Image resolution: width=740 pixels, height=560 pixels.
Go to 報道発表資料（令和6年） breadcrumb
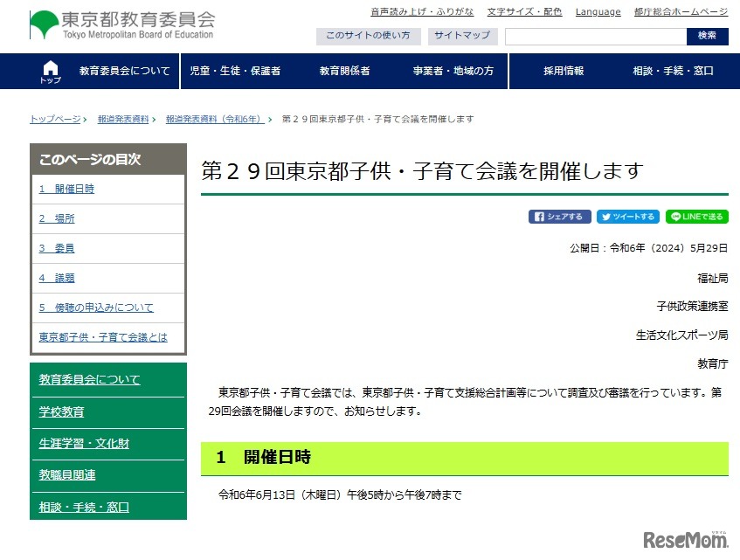point(215,119)
